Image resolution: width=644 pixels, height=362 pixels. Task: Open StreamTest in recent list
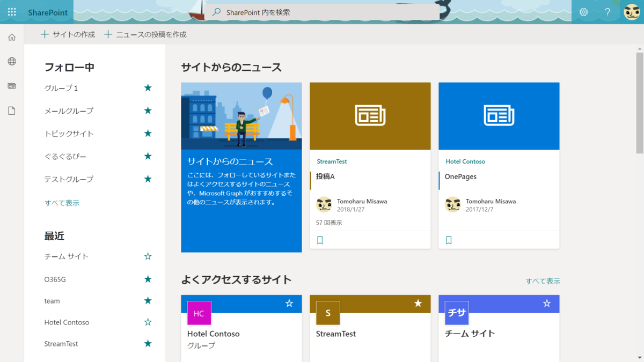[61, 344]
